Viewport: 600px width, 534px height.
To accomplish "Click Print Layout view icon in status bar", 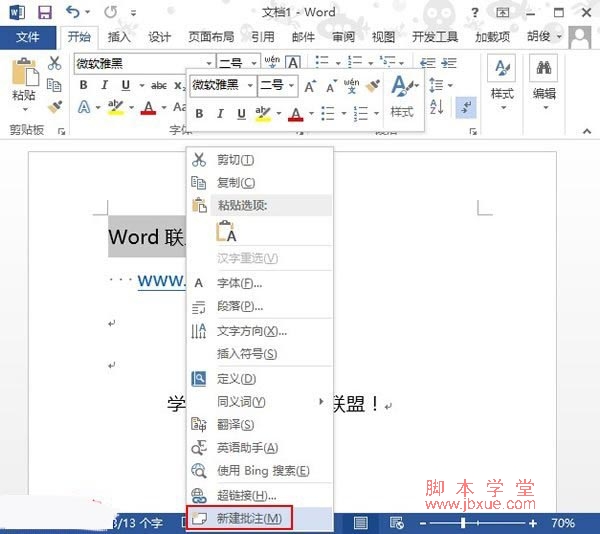I will [360, 523].
